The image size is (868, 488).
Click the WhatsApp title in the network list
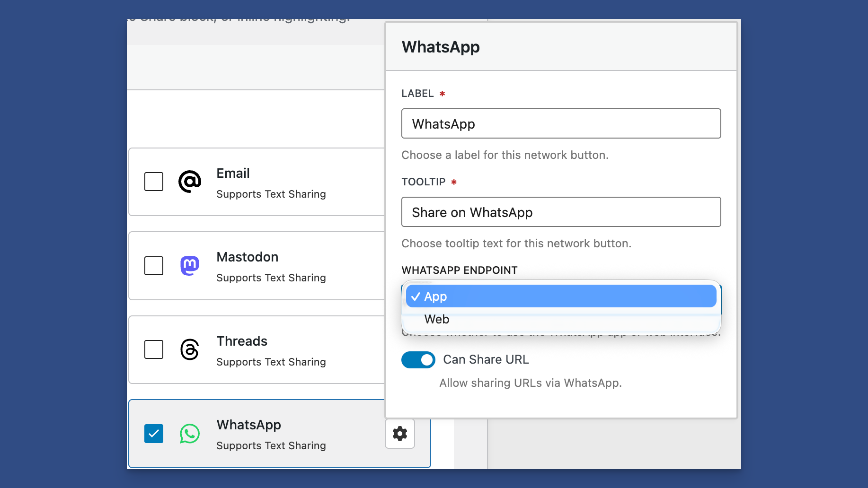(x=248, y=425)
